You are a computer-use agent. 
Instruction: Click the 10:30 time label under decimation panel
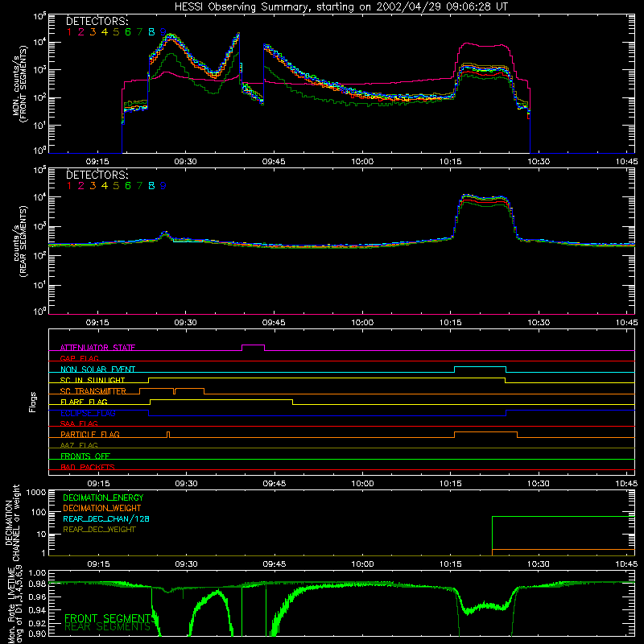(539, 564)
